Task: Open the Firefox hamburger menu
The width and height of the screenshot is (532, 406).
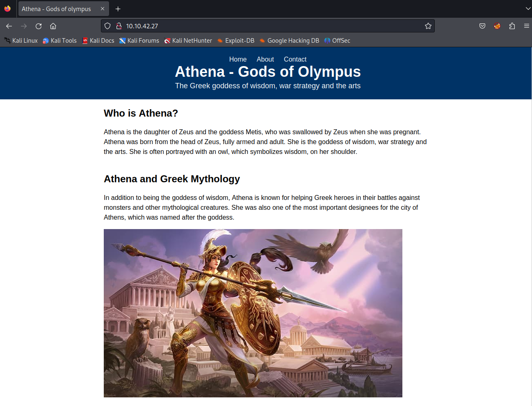Action: pos(527,26)
